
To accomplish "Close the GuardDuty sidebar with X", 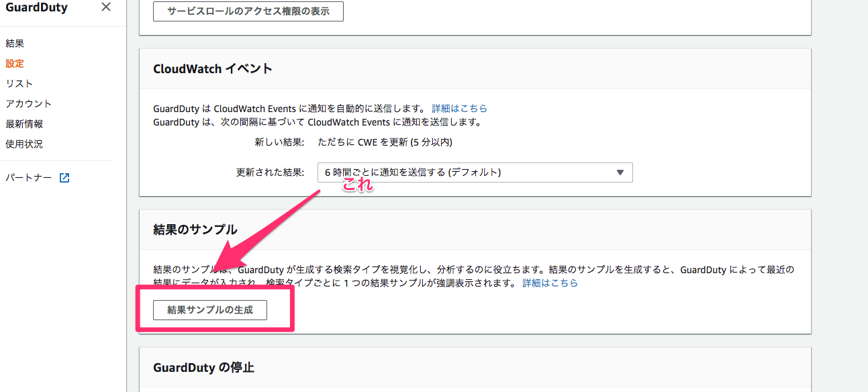I will tap(105, 7).
